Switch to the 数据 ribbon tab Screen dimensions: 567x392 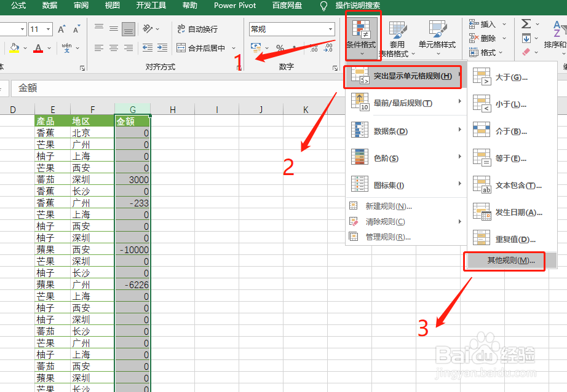(x=50, y=6)
